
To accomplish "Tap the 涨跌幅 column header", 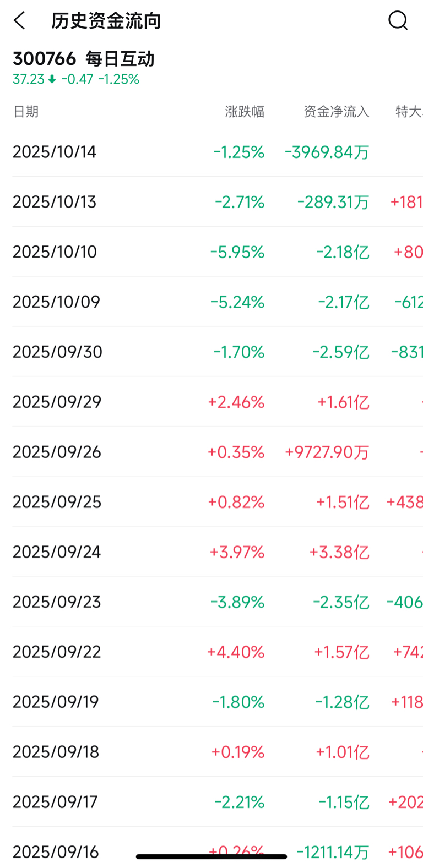I will pos(245,112).
